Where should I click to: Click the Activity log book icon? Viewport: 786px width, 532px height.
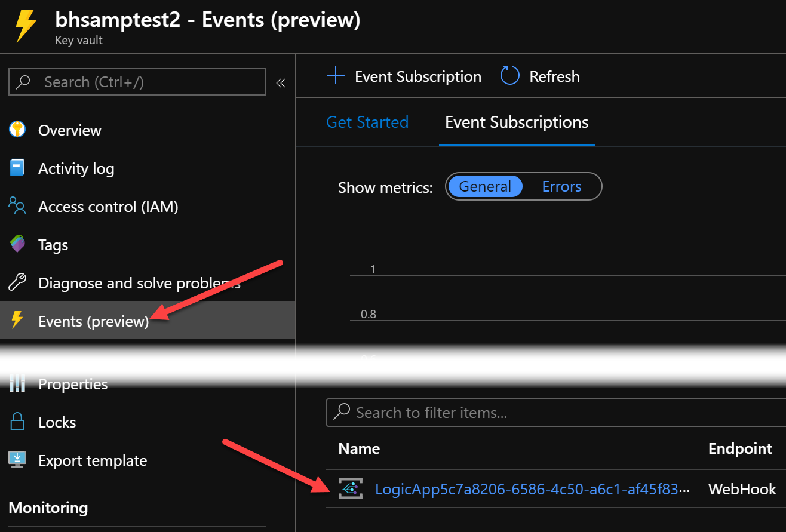pos(17,168)
